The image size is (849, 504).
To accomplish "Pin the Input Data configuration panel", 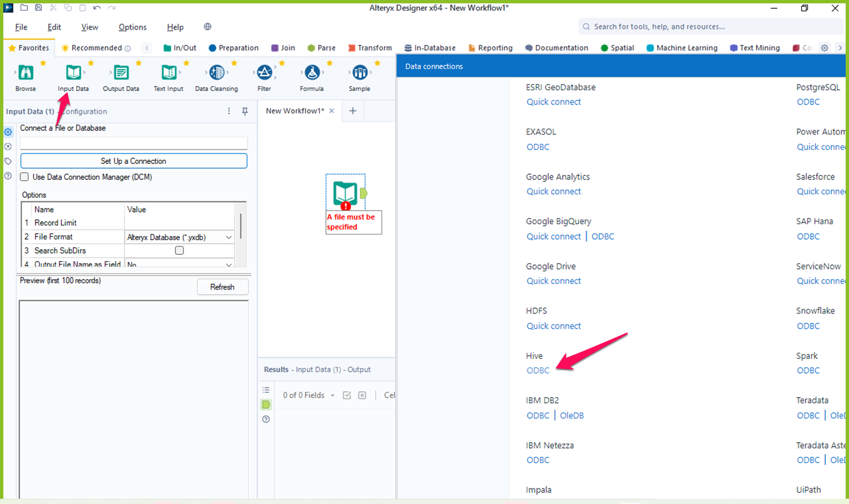I will pyautogui.click(x=244, y=111).
